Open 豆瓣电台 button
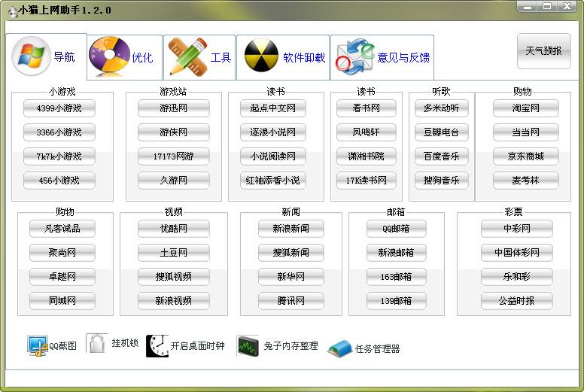 point(442,132)
